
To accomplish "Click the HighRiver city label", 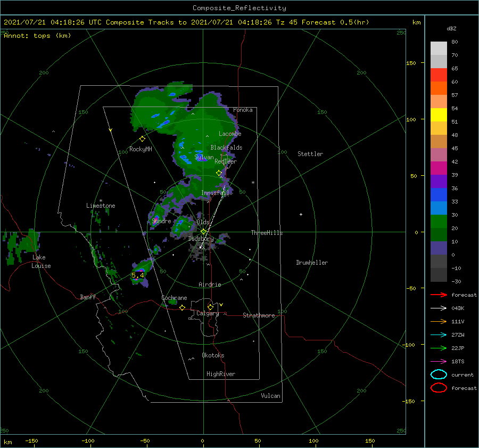I will click(221, 374).
